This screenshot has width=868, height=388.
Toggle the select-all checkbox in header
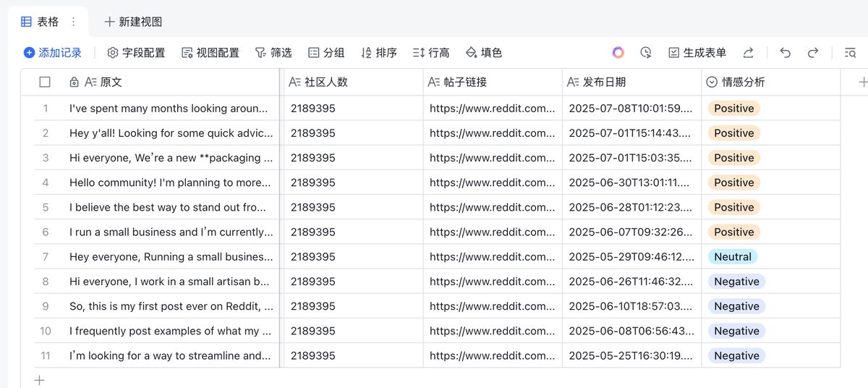point(45,83)
